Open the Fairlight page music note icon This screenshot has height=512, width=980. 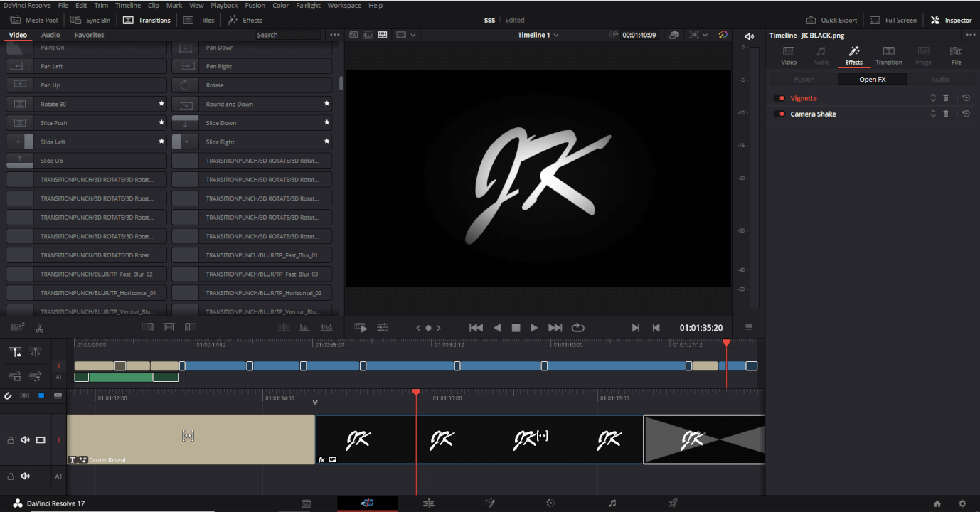[612, 503]
